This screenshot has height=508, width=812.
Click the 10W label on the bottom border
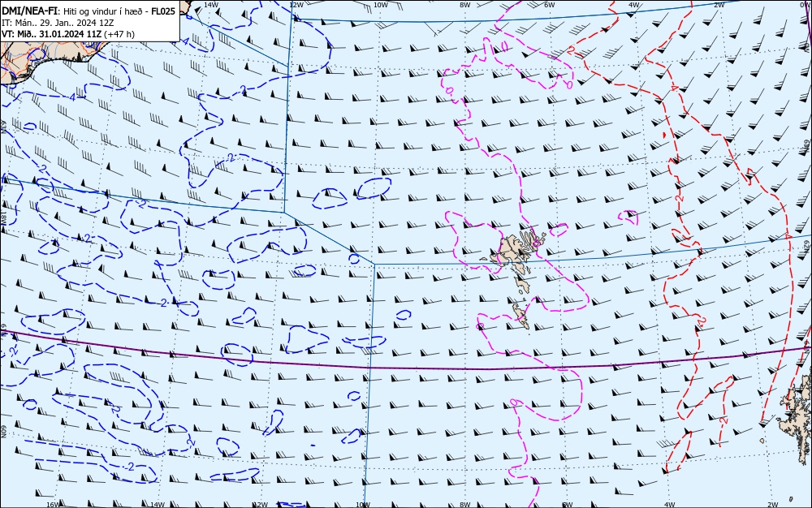coord(363,505)
